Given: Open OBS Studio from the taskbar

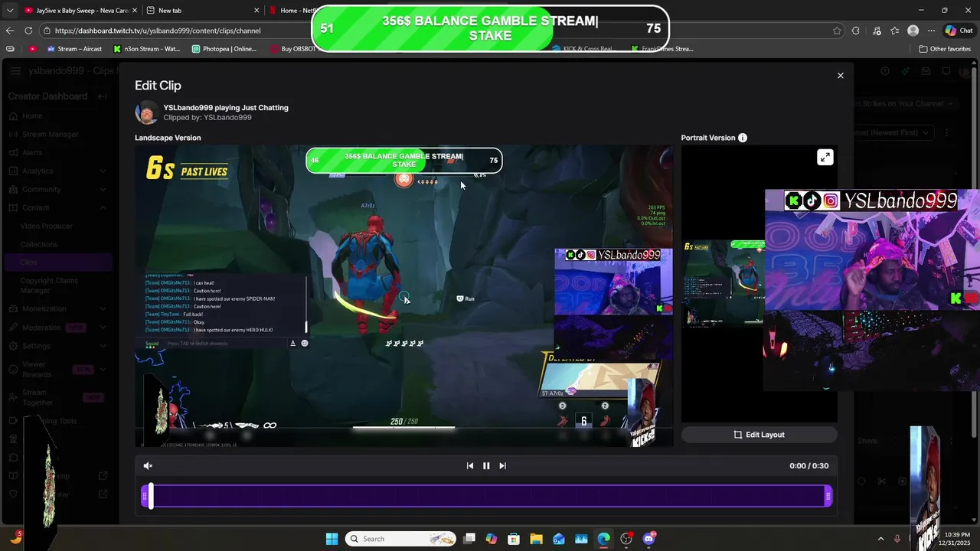Looking at the screenshot, I should coord(626,539).
